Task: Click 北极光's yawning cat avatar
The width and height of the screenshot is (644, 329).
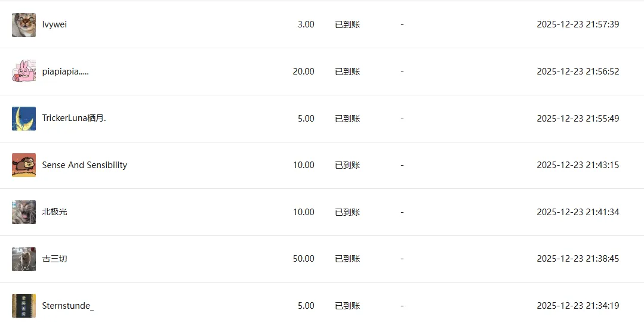Action: (x=24, y=212)
